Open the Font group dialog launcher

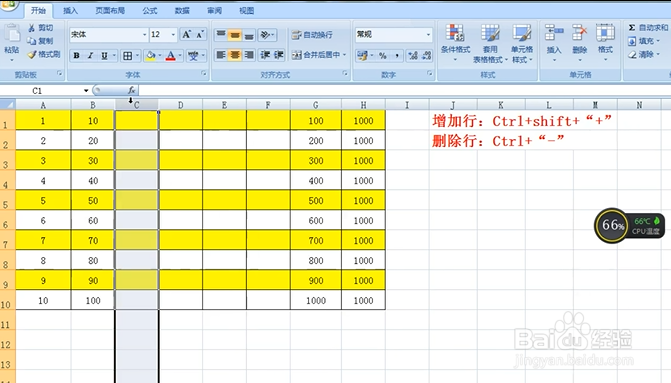204,74
